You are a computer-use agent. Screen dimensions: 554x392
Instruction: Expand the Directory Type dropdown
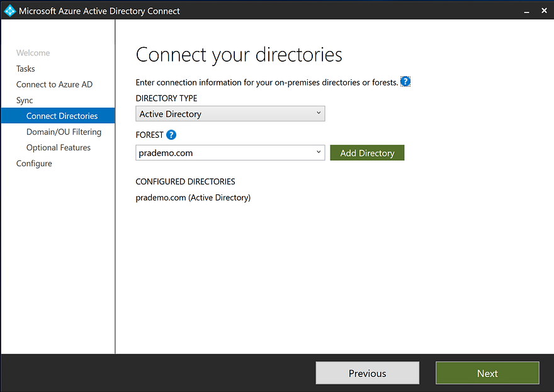tap(319, 114)
